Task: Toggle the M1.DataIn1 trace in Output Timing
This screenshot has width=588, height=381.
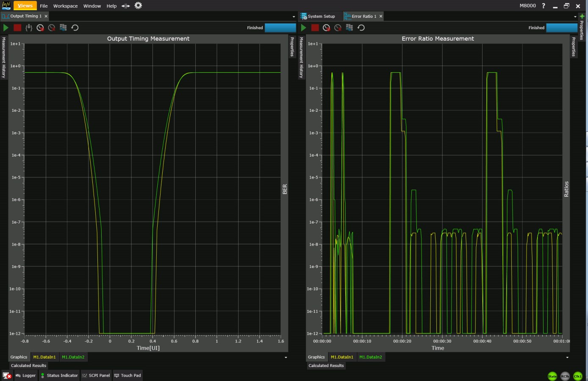Action: click(44, 357)
